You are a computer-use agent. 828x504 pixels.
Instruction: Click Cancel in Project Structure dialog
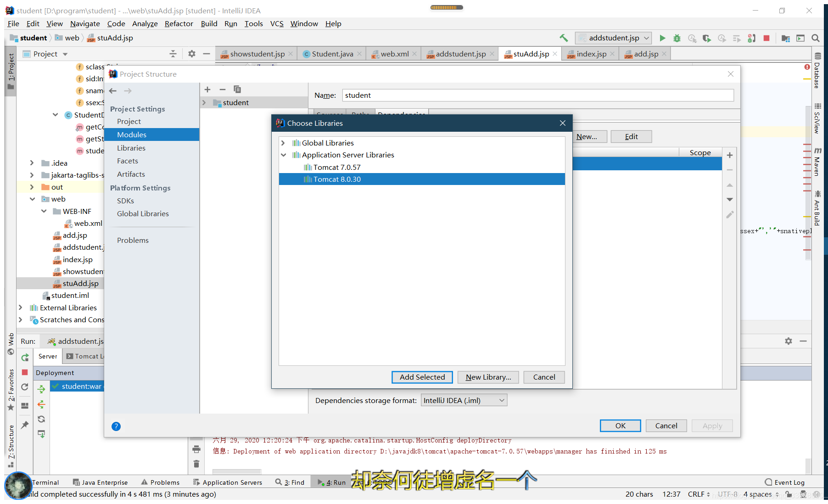tap(666, 426)
